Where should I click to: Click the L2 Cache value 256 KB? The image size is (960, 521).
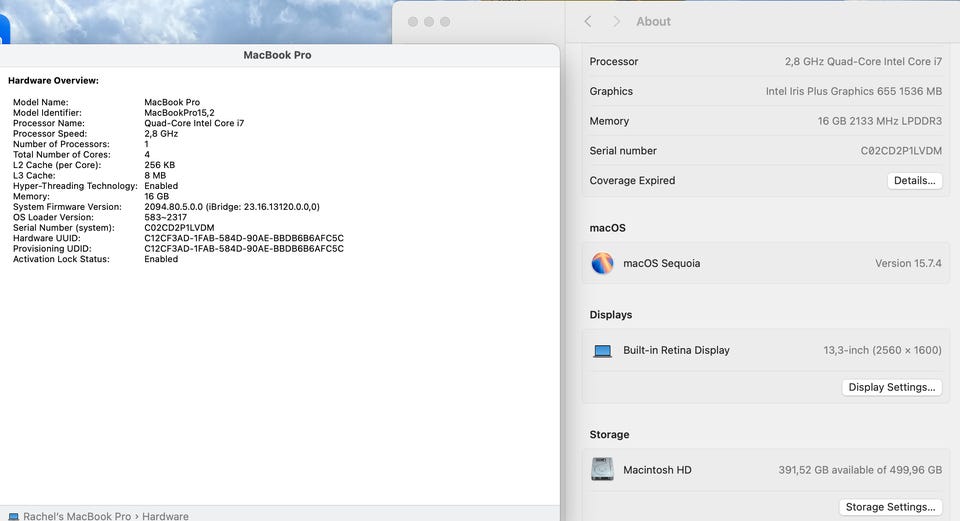pos(160,165)
